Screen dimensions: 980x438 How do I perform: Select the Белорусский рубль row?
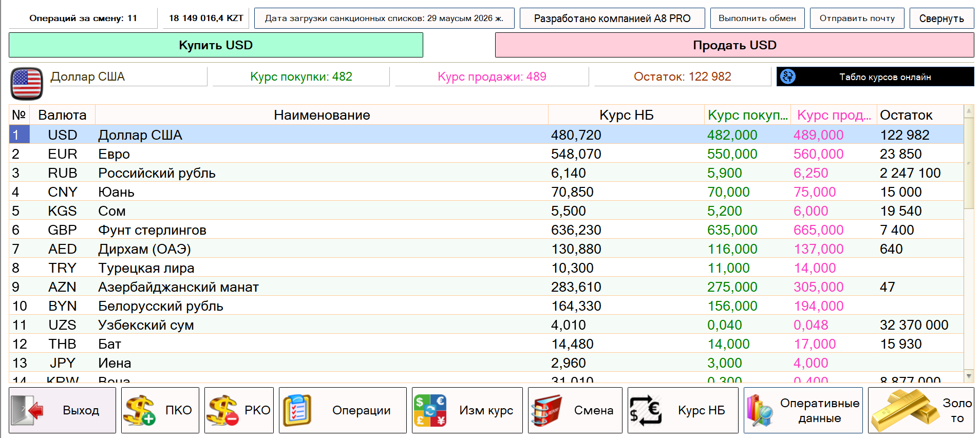[486, 306]
